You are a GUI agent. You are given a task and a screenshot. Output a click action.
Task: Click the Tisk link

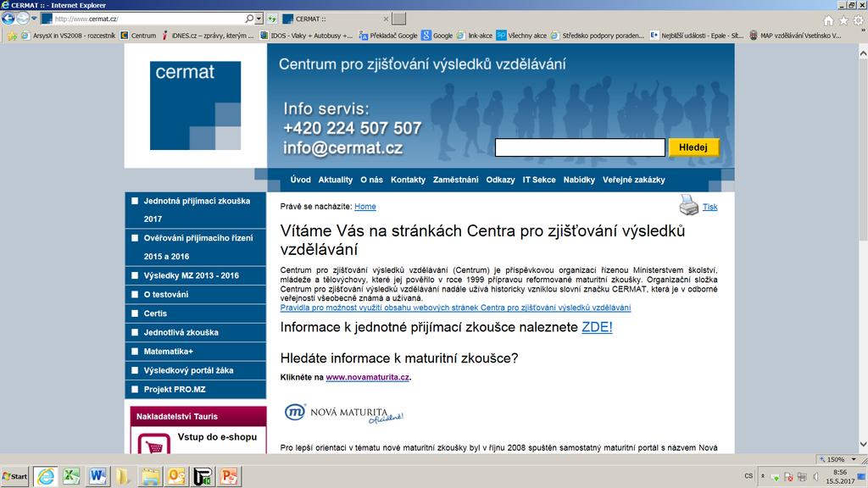tap(709, 207)
